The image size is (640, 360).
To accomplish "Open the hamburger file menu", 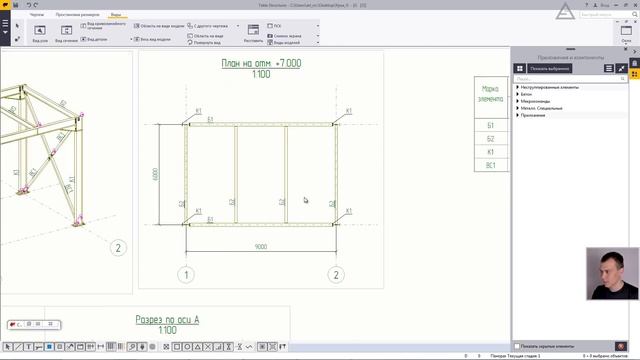I will coord(5,27).
